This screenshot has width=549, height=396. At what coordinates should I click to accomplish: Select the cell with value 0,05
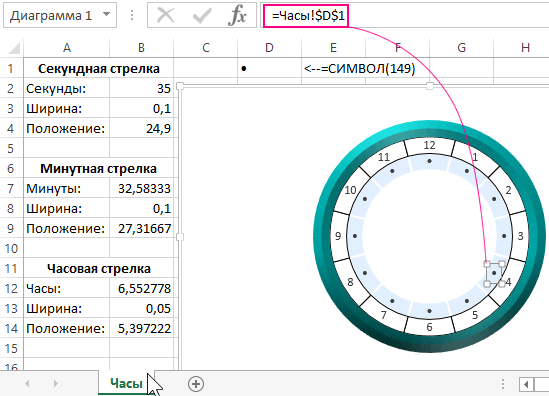141,308
